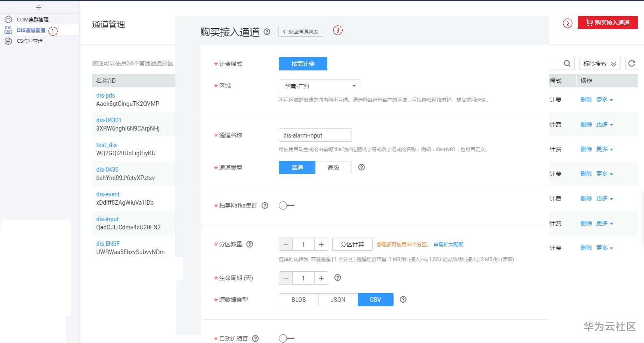644x343 pixels.
Task: Open the help tip for 源数据类型
Action: [x=403, y=299]
